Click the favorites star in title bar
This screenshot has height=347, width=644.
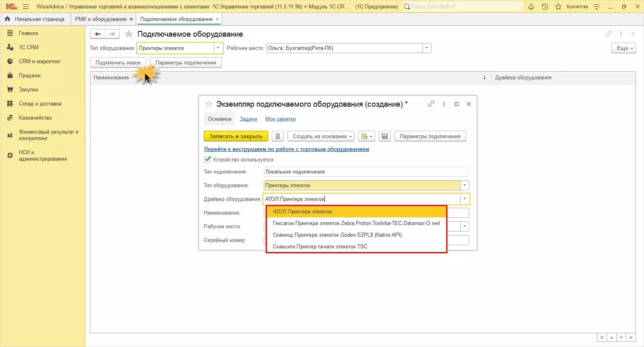point(558,6)
